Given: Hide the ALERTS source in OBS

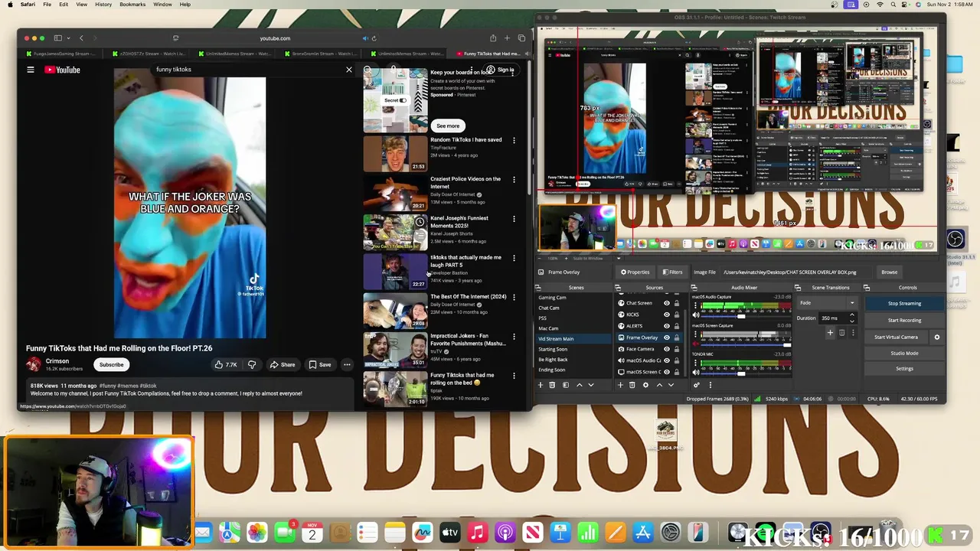Looking at the screenshot, I should point(667,326).
